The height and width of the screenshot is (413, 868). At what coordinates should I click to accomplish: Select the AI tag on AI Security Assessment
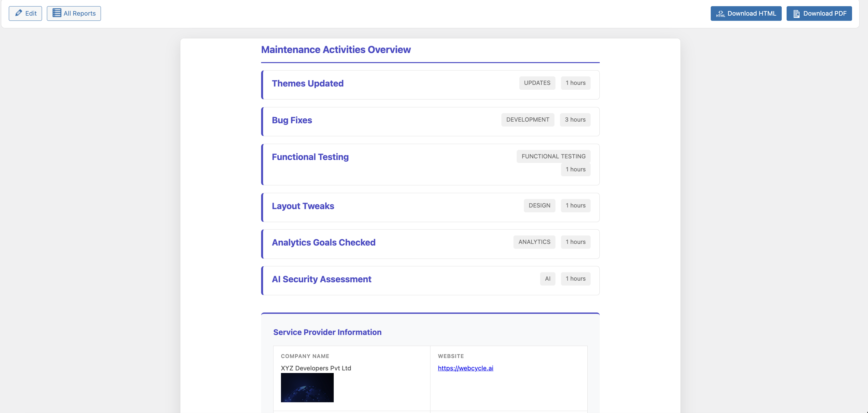click(x=548, y=279)
